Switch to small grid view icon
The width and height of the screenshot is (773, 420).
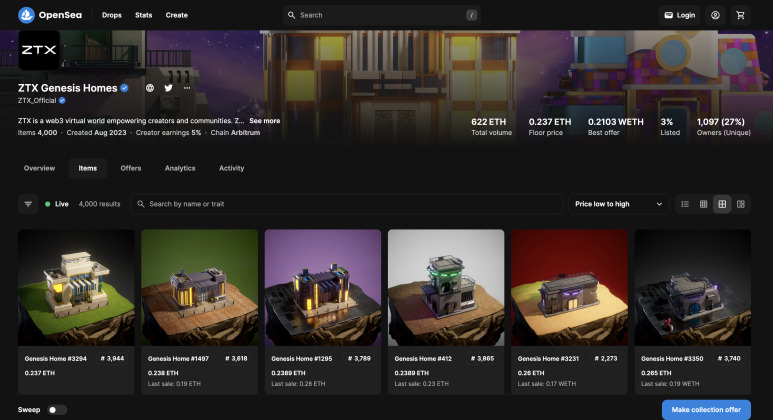click(703, 204)
